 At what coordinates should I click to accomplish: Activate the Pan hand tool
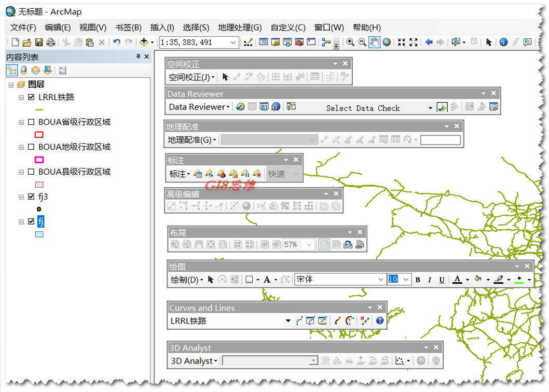pos(374,43)
